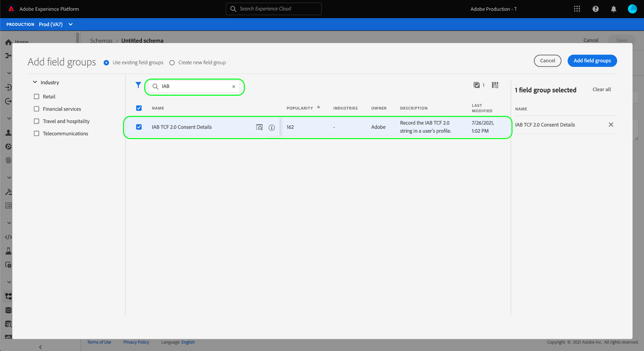
Task: Open the help question mark icon
Action: [x=595, y=9]
